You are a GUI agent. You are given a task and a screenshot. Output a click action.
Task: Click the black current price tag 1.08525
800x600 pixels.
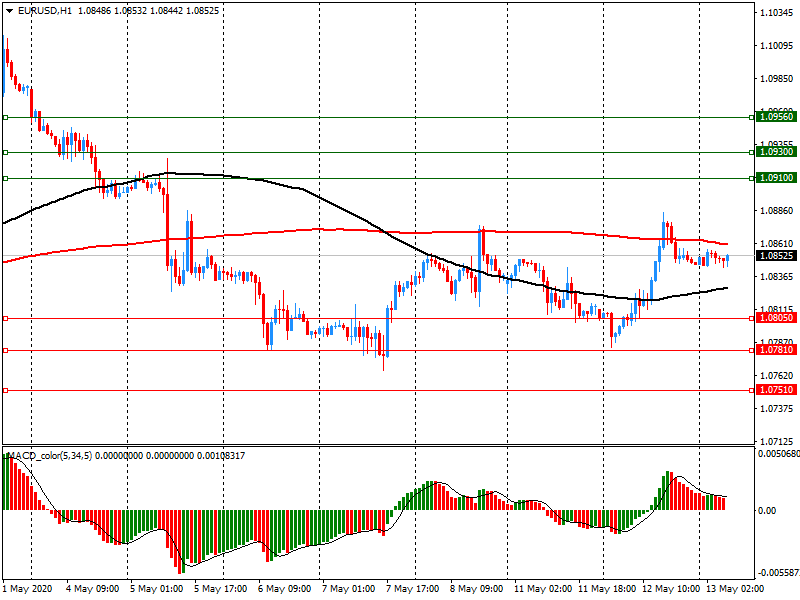[x=776, y=256]
